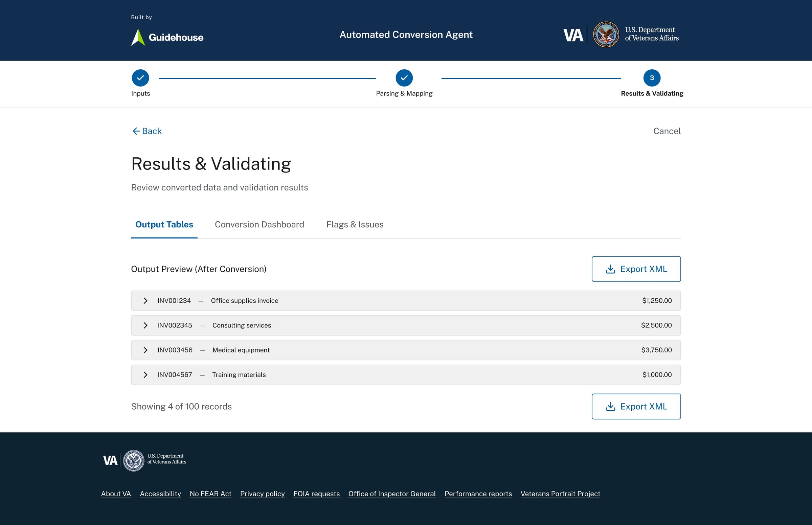Click the Cancel link
812x525 pixels.
tap(667, 131)
